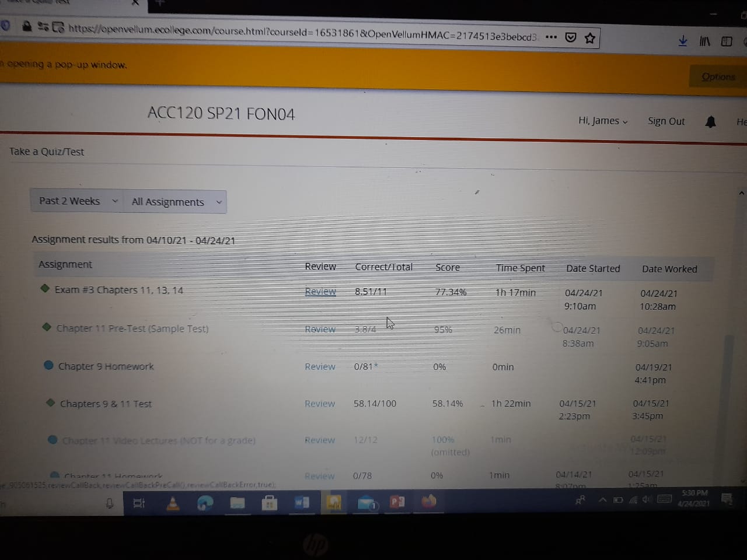Viewport: 747px width, 560px height.
Task: Open the Hi, James account menu
Action: click(602, 121)
